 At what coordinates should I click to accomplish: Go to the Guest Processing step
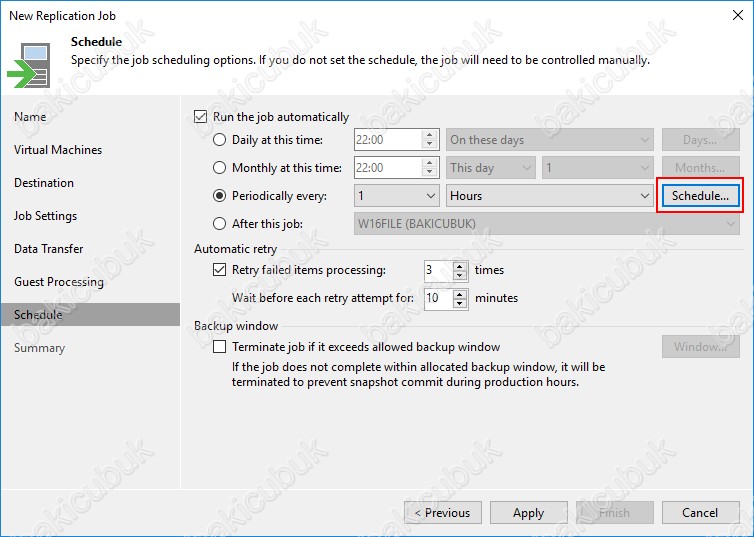(x=59, y=282)
